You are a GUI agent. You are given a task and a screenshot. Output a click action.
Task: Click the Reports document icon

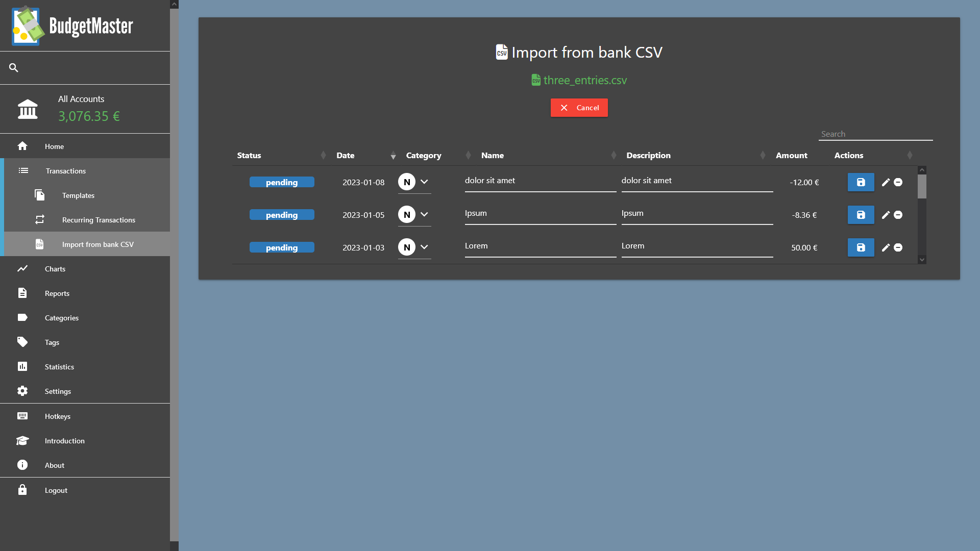pos(22,293)
